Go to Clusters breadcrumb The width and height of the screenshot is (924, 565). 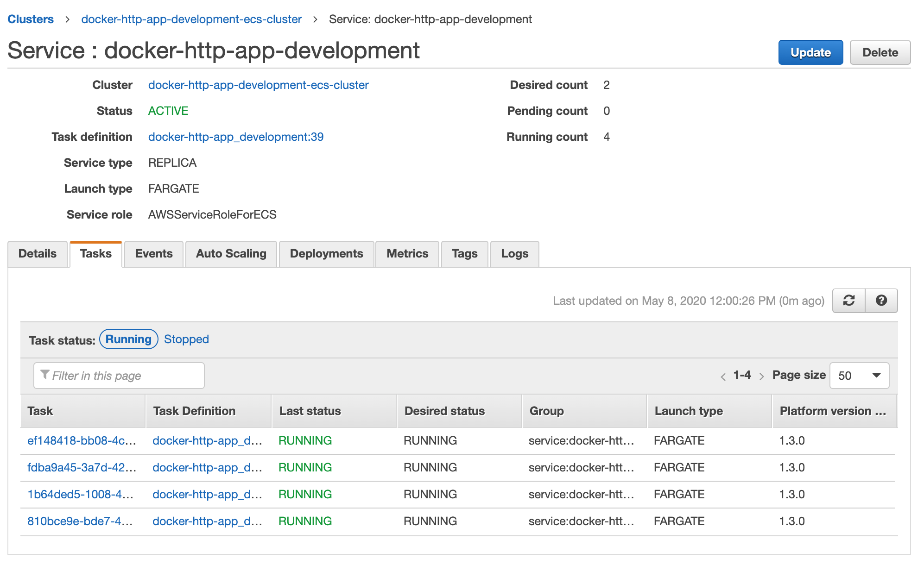[x=31, y=19]
